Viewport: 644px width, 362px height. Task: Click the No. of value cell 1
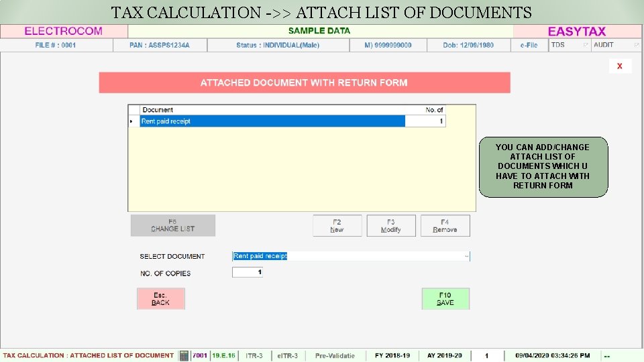tap(425, 121)
